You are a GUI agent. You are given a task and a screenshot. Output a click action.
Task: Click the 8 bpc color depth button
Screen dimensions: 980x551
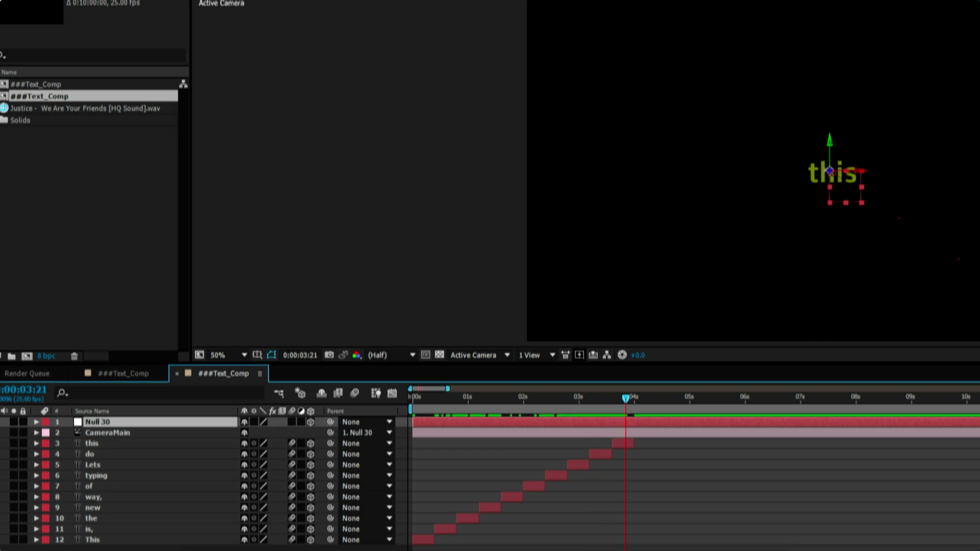point(46,356)
